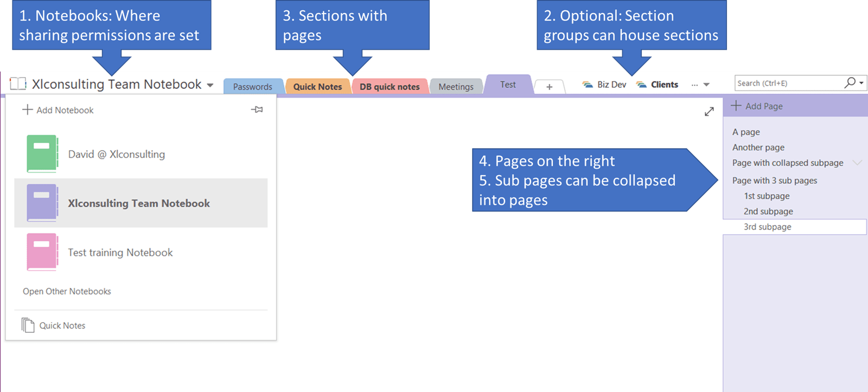
Task: Click the search magnifying glass icon
Action: pyautogui.click(x=850, y=82)
